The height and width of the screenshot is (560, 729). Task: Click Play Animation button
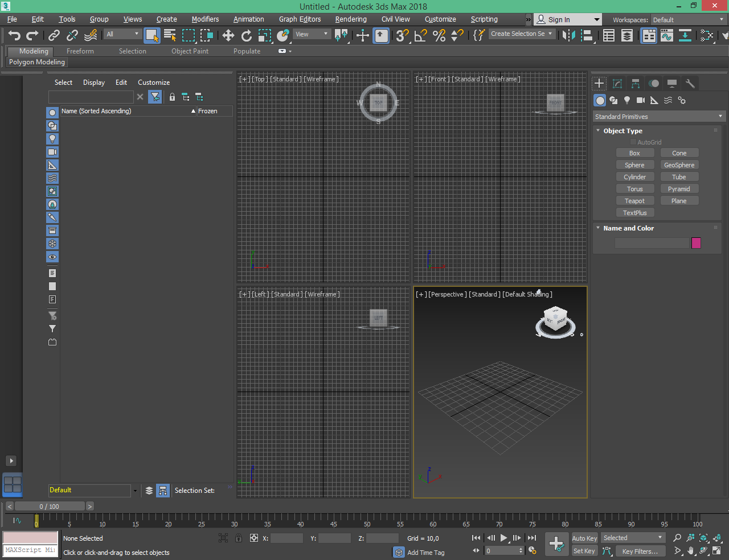coord(503,538)
